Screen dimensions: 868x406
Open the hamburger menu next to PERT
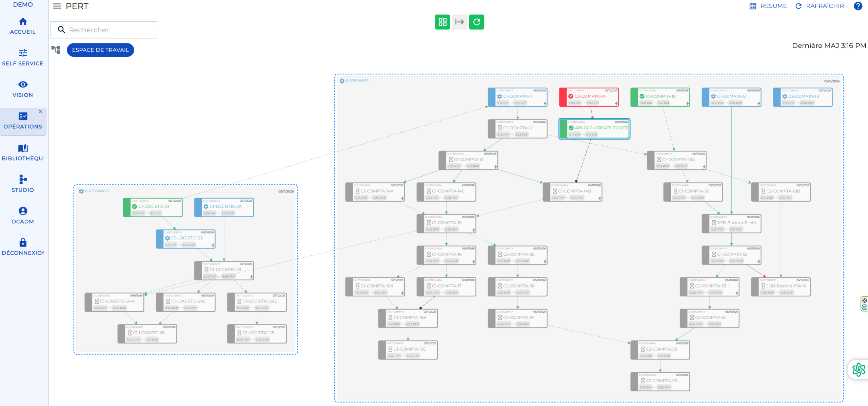tap(57, 6)
